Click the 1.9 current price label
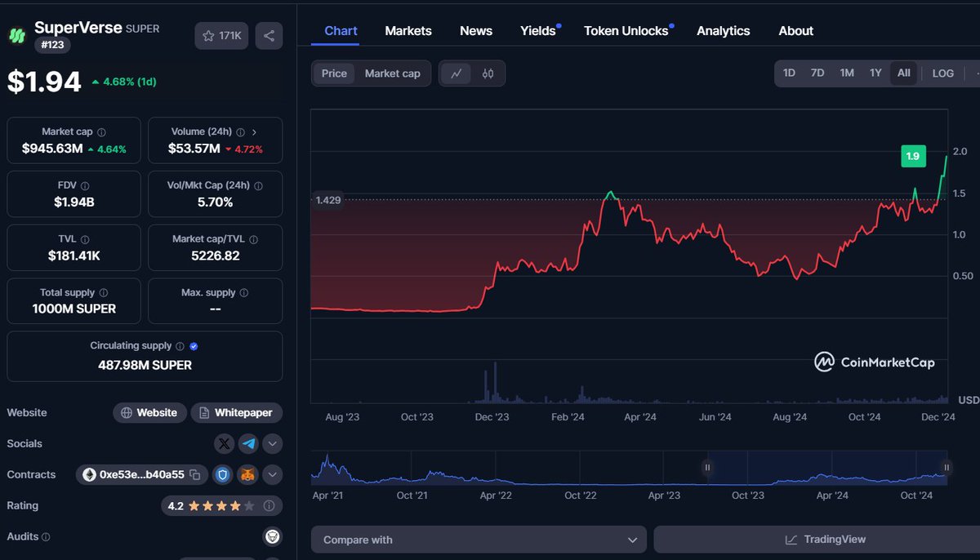980x560 pixels. click(913, 156)
